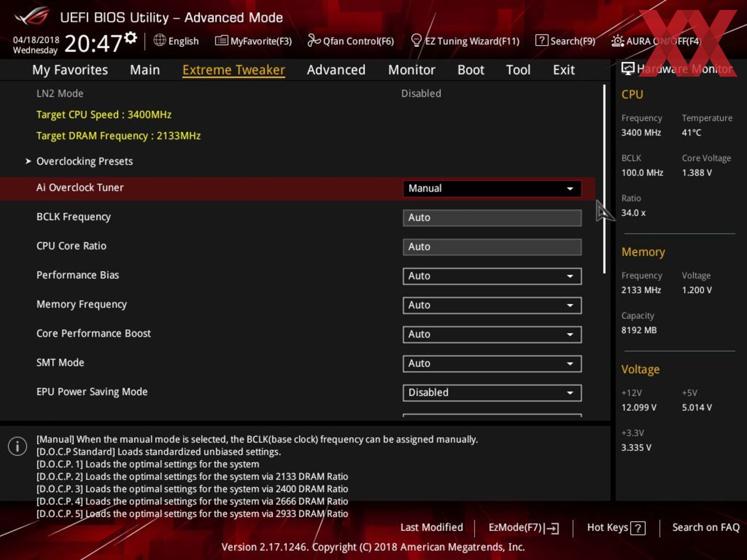Select Ai Overclock Tuner label

click(x=80, y=187)
